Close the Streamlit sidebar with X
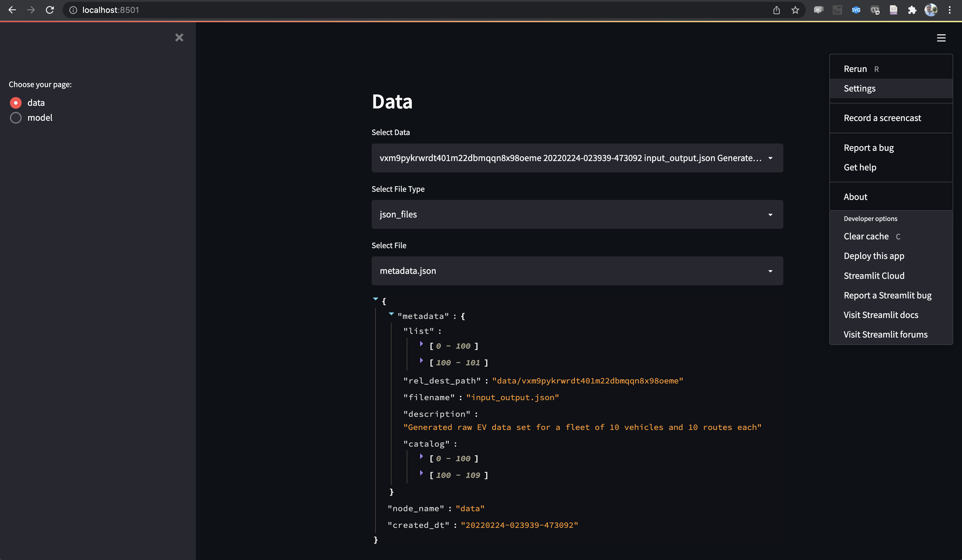This screenshot has height=560, width=962. pos(179,37)
